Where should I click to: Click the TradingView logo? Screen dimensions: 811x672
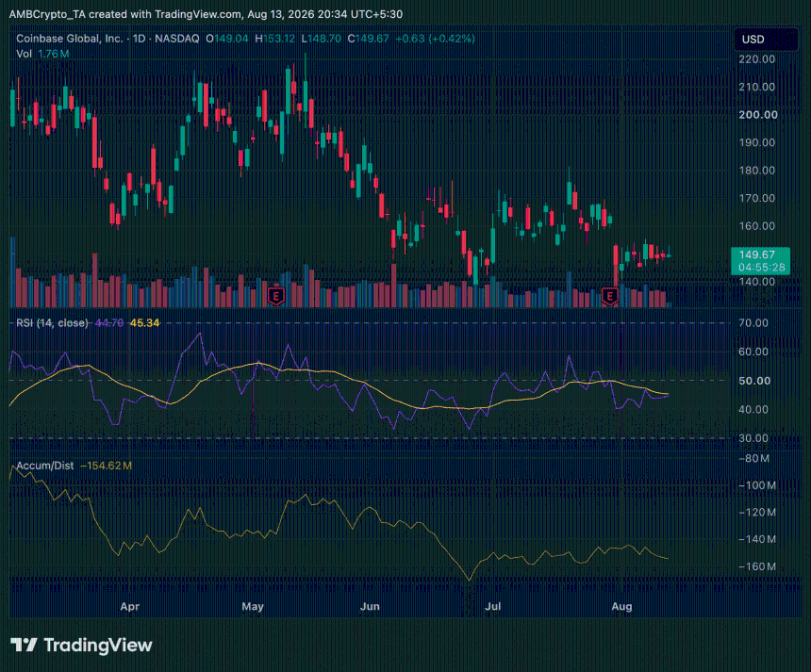coord(82,645)
